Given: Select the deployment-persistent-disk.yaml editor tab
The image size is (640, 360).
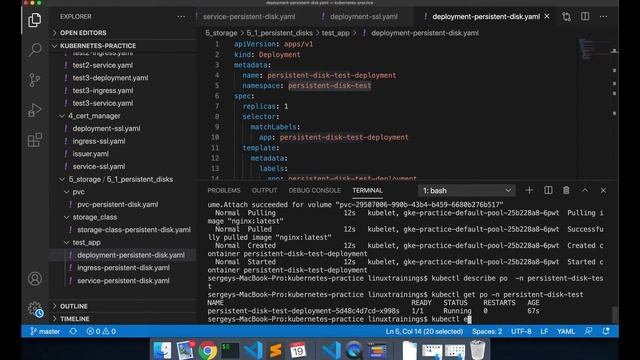Looking at the screenshot, I should pyautogui.click(x=486, y=17).
